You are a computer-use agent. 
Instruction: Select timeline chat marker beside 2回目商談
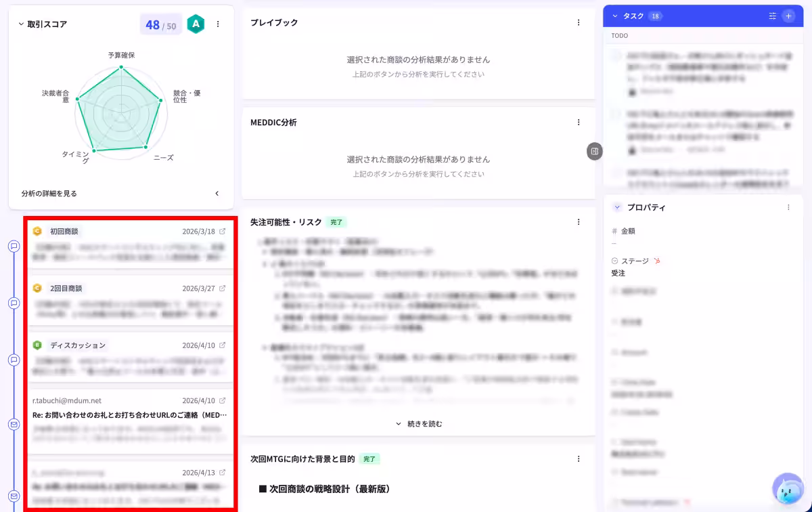[x=14, y=303]
